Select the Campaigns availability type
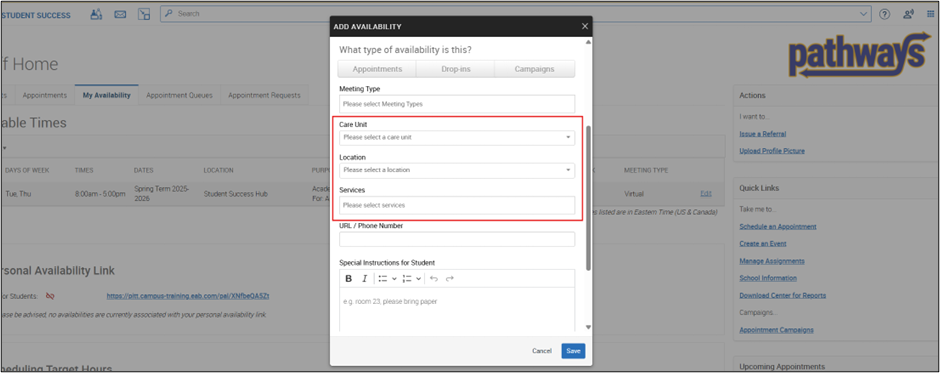Viewport: 940px width, 373px height. (534, 69)
